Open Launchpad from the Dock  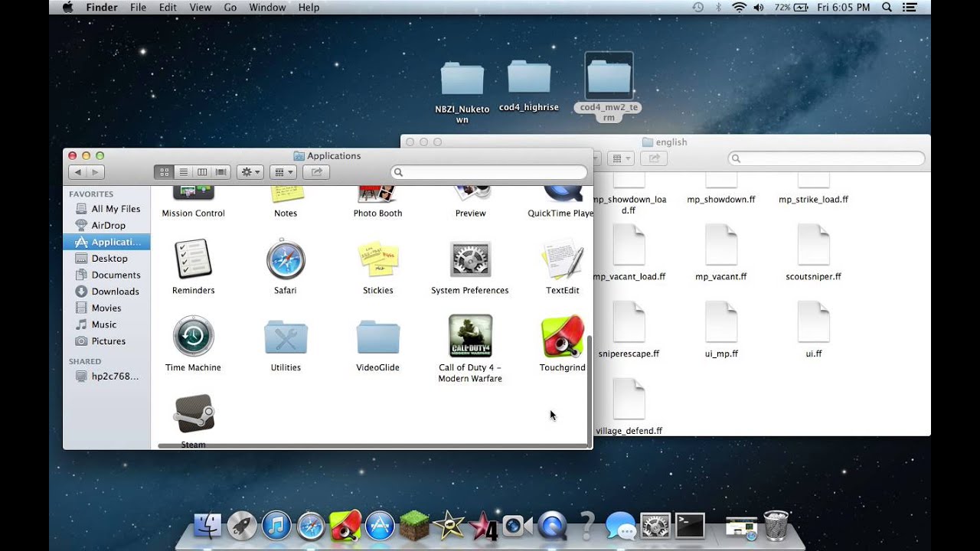242,526
